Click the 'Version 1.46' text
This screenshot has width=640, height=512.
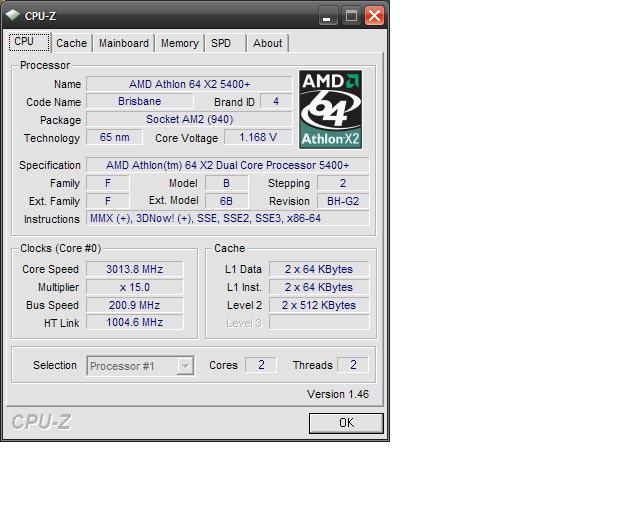tap(338, 394)
